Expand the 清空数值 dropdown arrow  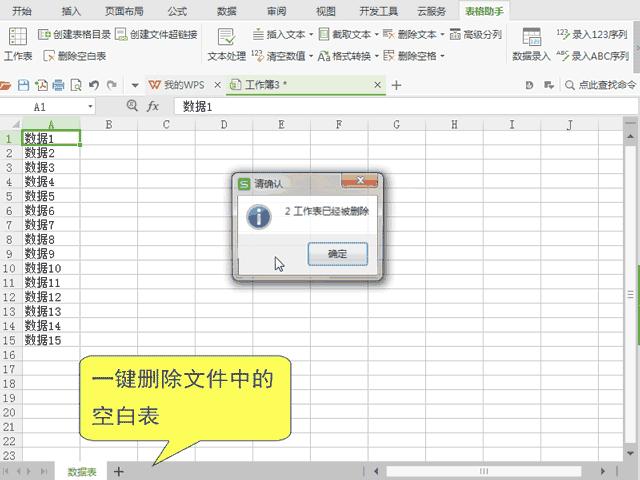click(x=311, y=56)
